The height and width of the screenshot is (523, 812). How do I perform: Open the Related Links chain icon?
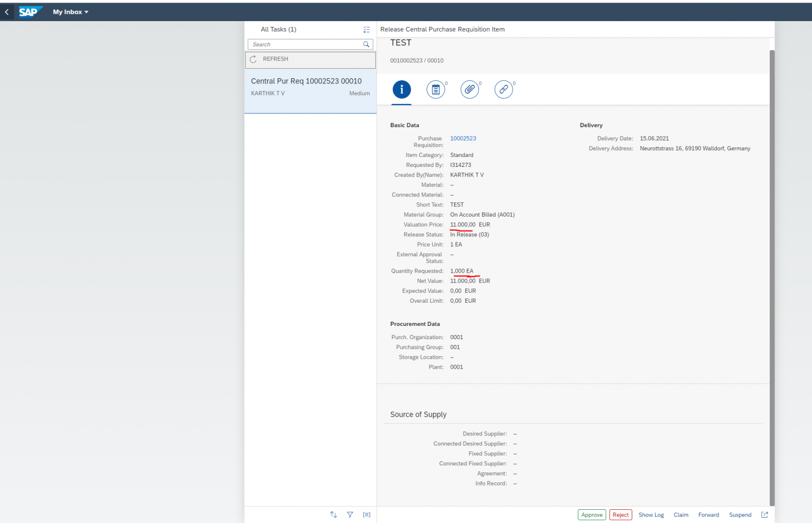[x=504, y=89]
